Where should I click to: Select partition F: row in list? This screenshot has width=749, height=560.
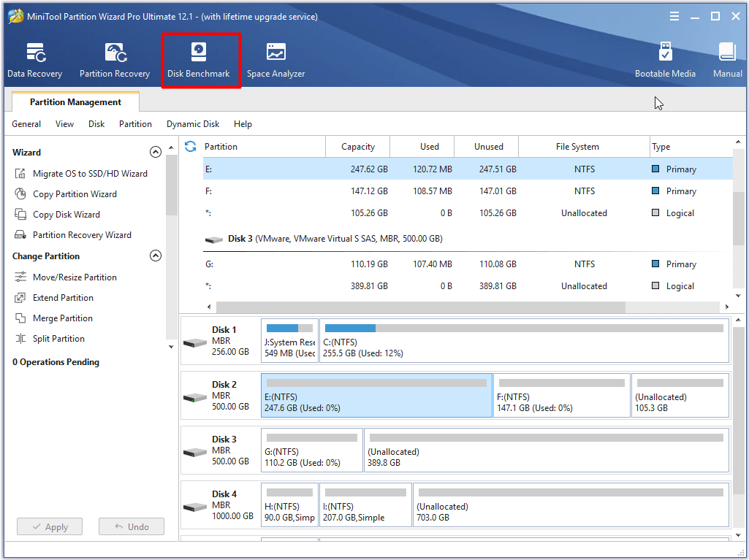coord(468,191)
